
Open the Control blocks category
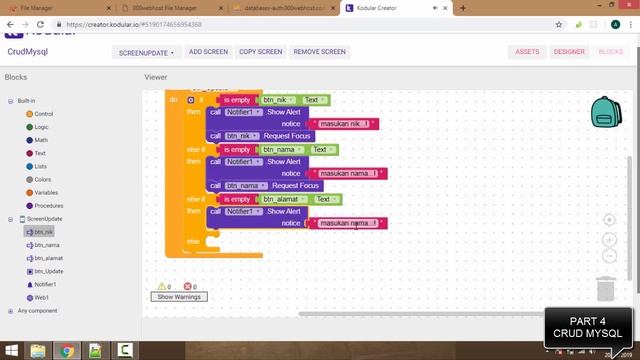click(40, 114)
